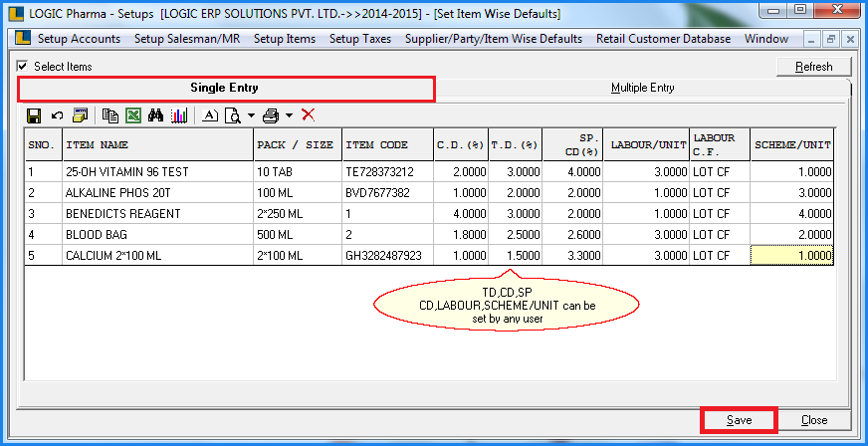Open the Setup Accounts menu

coord(79,39)
